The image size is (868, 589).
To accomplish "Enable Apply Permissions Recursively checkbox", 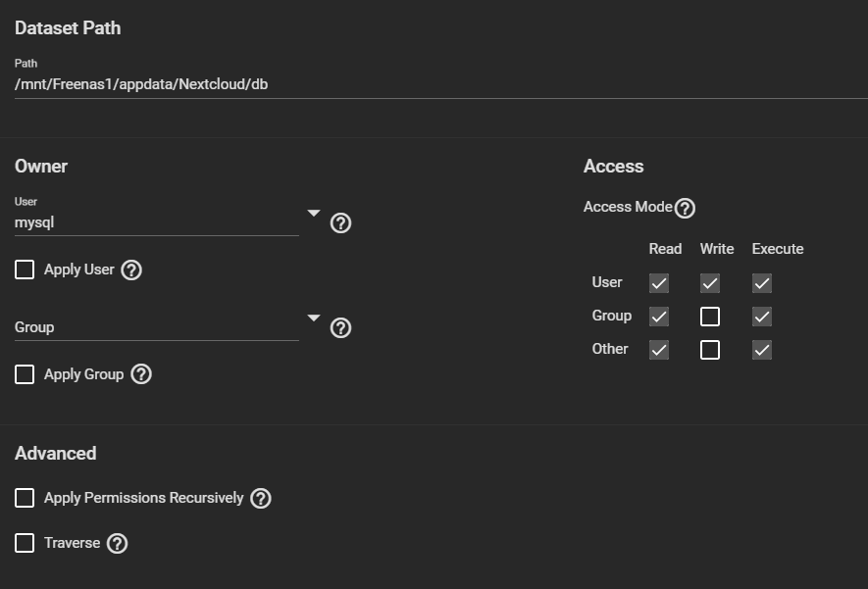I will 25,499.
